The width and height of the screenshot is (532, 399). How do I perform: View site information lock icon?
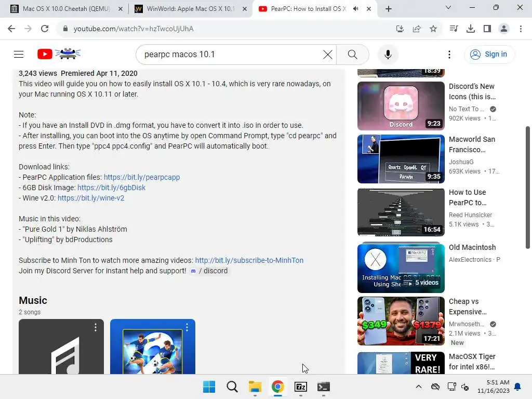pos(65,29)
